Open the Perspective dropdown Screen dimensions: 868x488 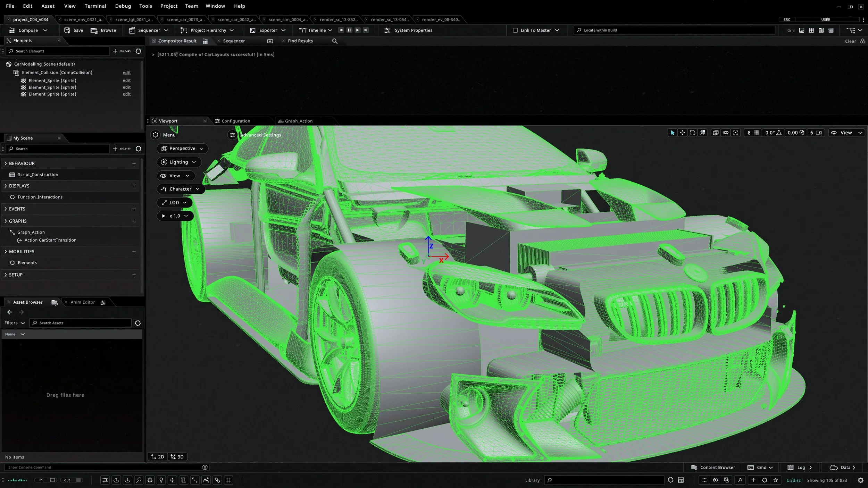(x=183, y=149)
